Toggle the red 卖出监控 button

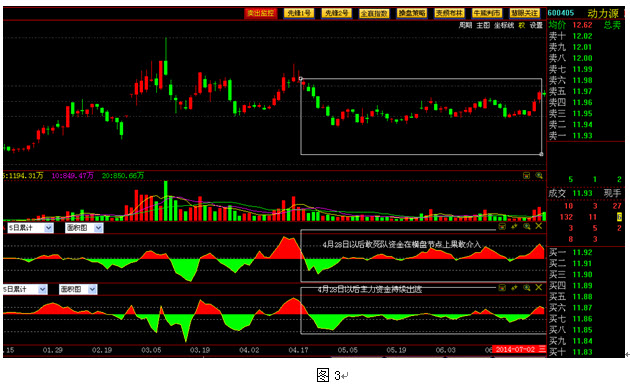[261, 13]
